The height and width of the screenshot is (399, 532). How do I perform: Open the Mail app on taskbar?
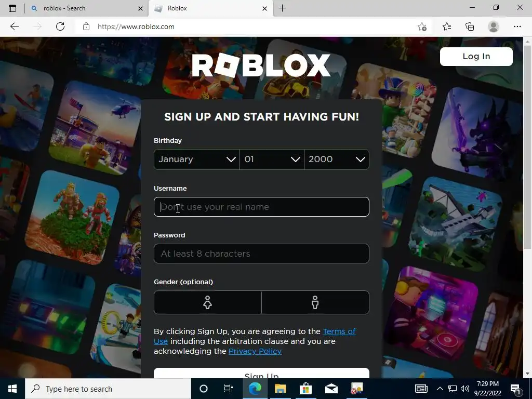(331, 389)
